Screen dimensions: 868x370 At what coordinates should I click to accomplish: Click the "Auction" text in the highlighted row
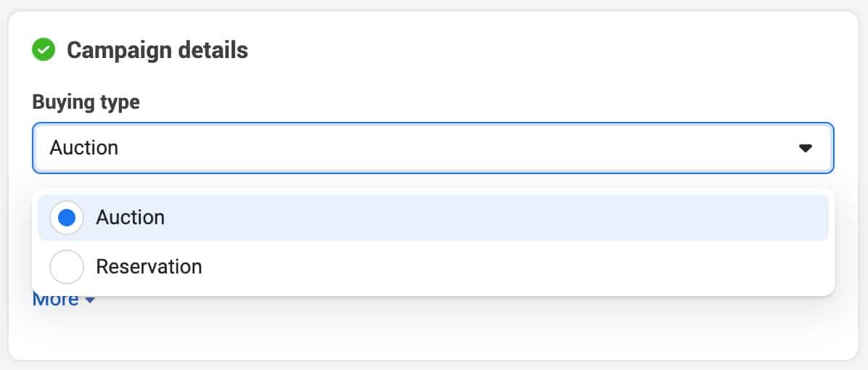pyautogui.click(x=130, y=218)
